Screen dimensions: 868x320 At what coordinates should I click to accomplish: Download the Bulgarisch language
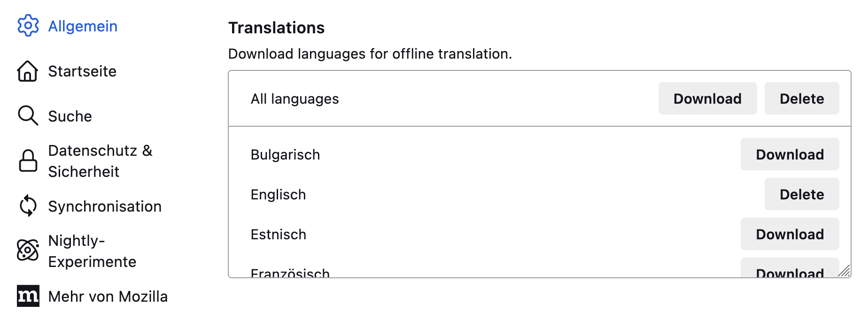point(789,154)
